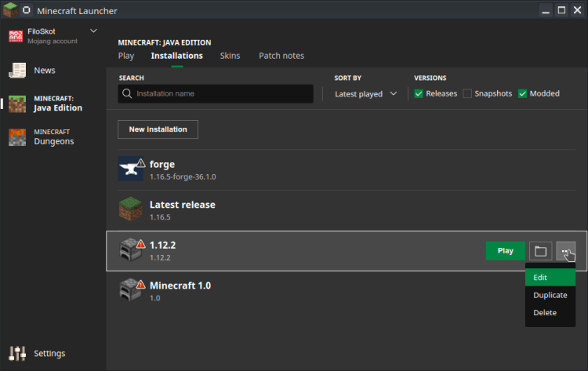Screen dimensions: 588x371
Task: Select the Installations tab
Action: pos(177,56)
